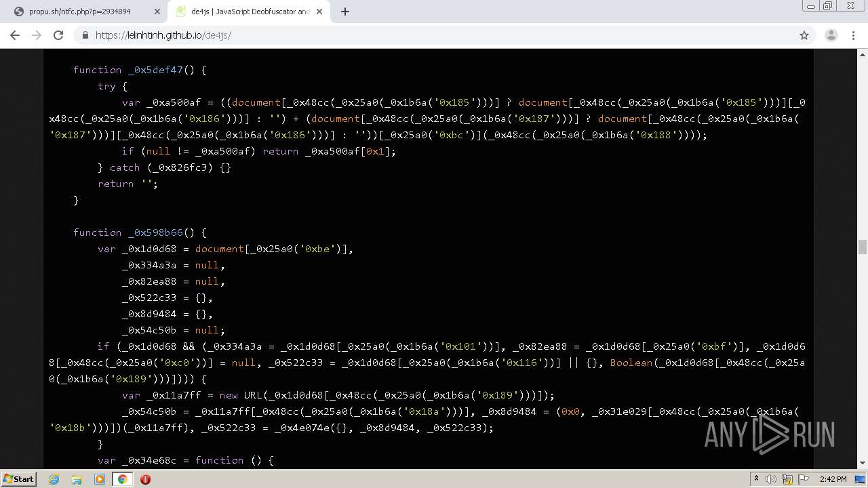Show hidden system tray icons

pos(757,479)
